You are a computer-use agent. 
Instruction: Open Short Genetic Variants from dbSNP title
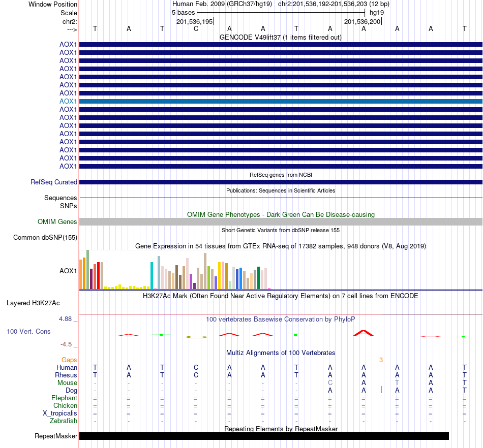coord(281,230)
